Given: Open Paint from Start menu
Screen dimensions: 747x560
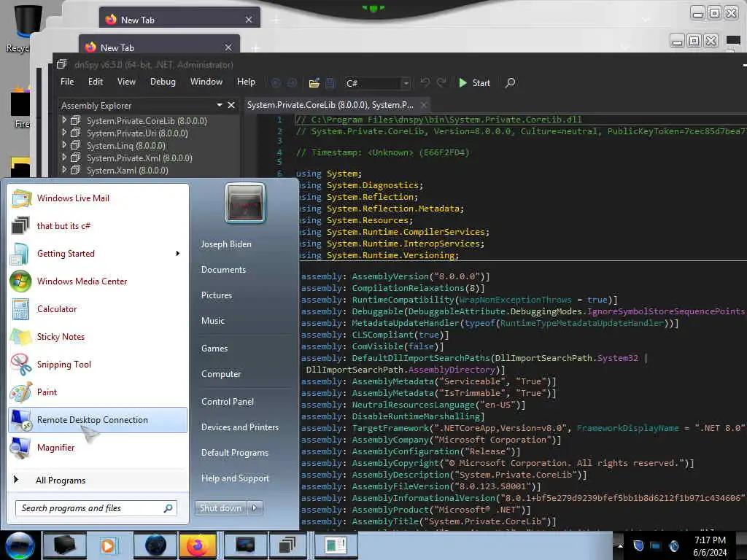Looking at the screenshot, I should tap(98, 392).
